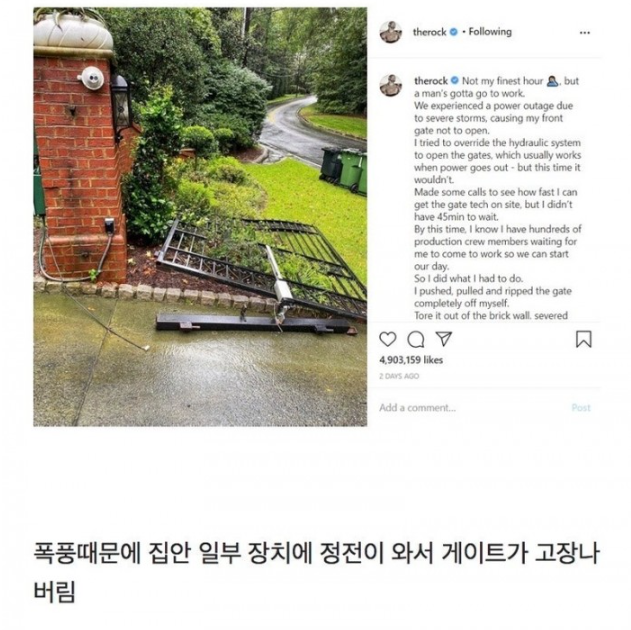The image size is (631, 630).
Task: Click the avatar beside caption text
Action: click(x=390, y=85)
